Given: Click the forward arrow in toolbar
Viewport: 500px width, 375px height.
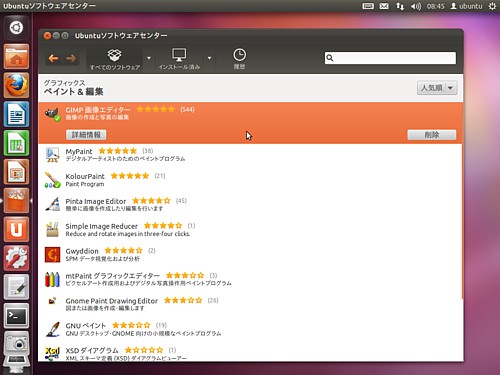Looking at the screenshot, I should point(71,59).
